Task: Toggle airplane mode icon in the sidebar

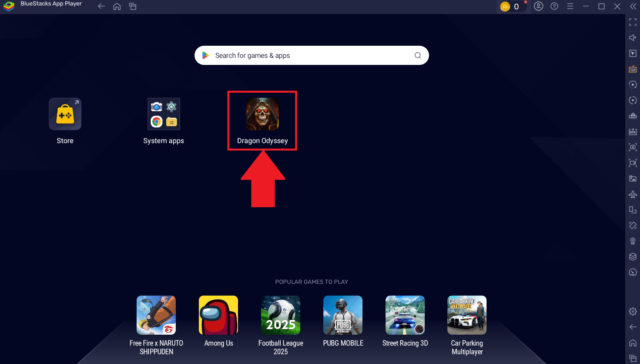Action: (633, 194)
